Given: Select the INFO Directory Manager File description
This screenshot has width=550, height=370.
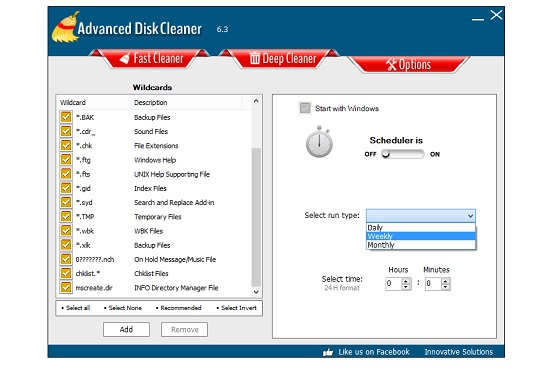Looking at the screenshot, I should tap(176, 288).
